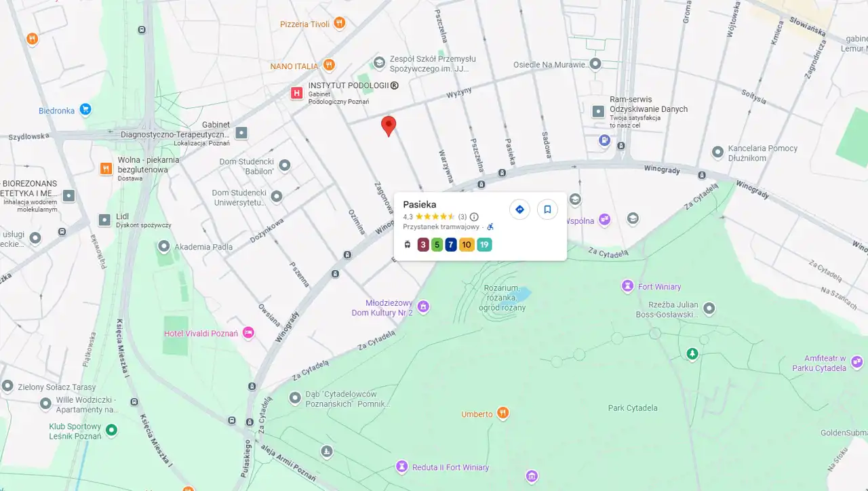Open Młodzieżowy Dom Kultury Nr 2 label
This screenshot has height=491, width=868.
pos(382,308)
